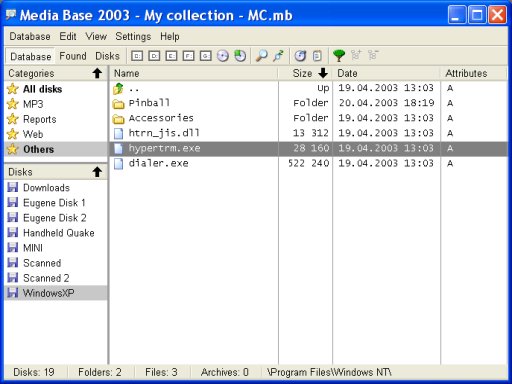Click the 522 240 size value

point(309,163)
